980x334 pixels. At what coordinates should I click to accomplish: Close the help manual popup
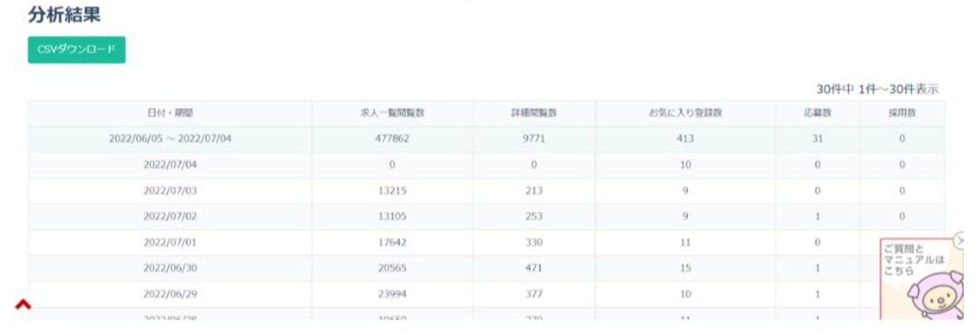click(x=960, y=241)
